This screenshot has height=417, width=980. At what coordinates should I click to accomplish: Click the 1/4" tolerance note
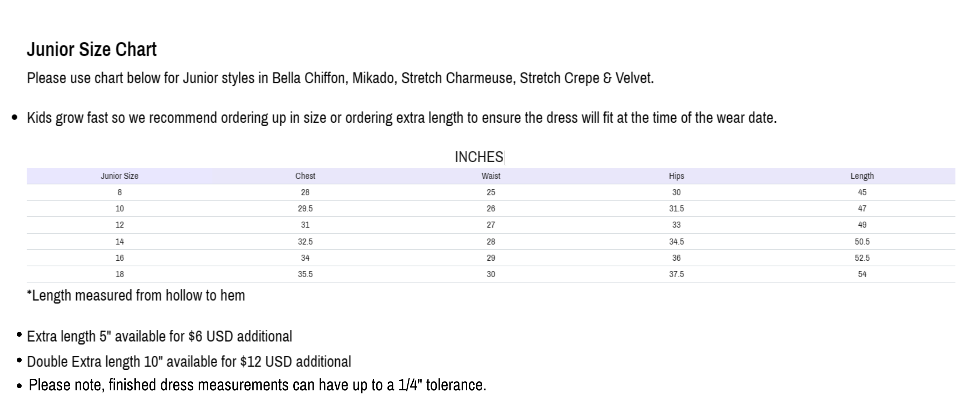click(x=257, y=385)
